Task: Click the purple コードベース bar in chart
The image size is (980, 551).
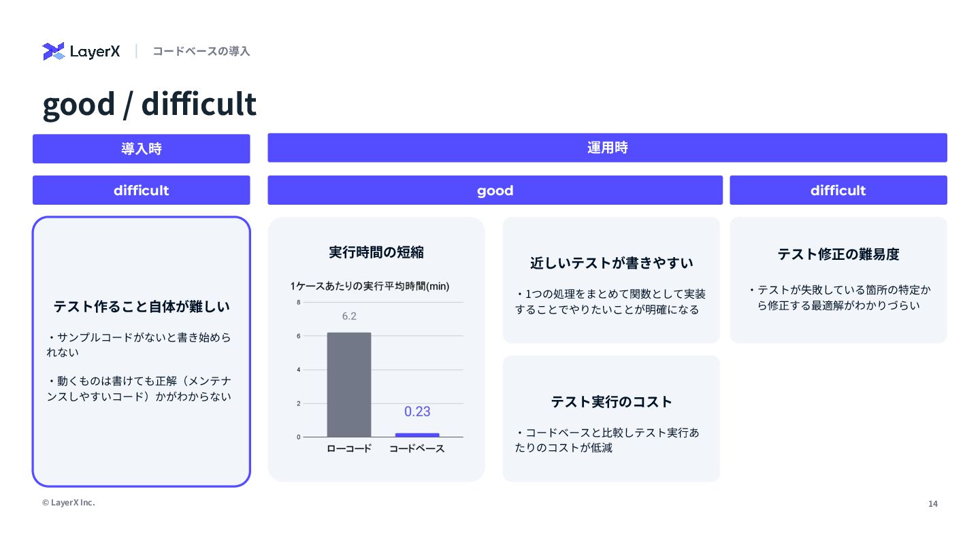Action: (x=417, y=435)
